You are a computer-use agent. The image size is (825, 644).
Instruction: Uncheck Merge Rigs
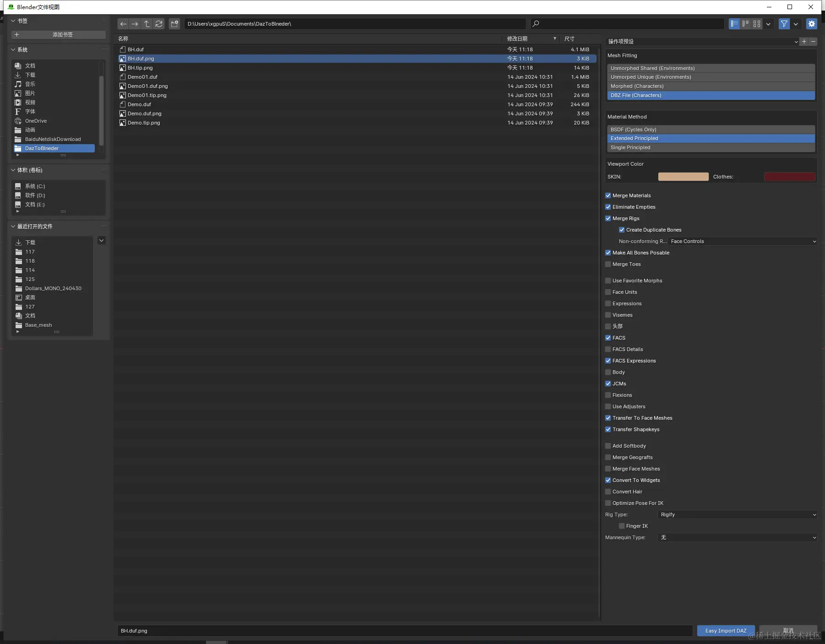click(608, 218)
